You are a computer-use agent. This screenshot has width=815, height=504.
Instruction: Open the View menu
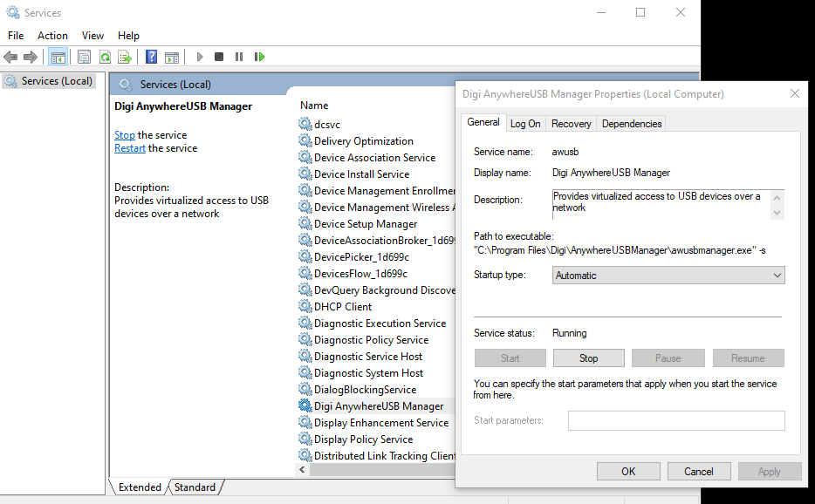[x=92, y=36]
